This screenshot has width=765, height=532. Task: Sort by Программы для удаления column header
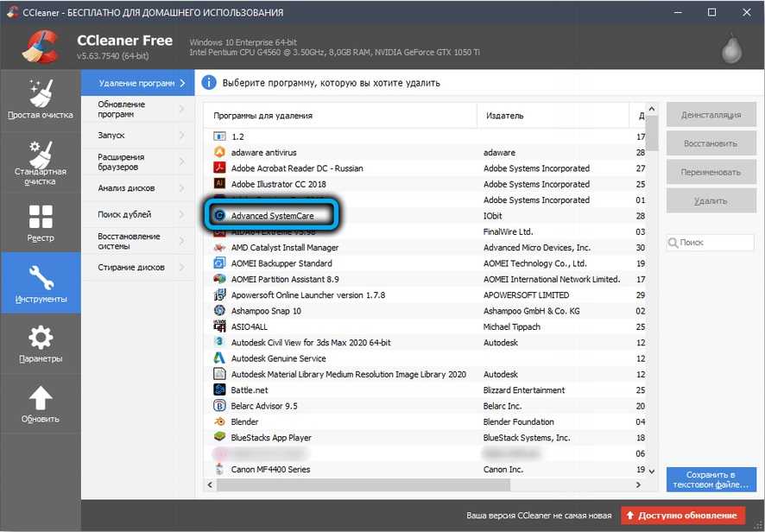(340, 116)
